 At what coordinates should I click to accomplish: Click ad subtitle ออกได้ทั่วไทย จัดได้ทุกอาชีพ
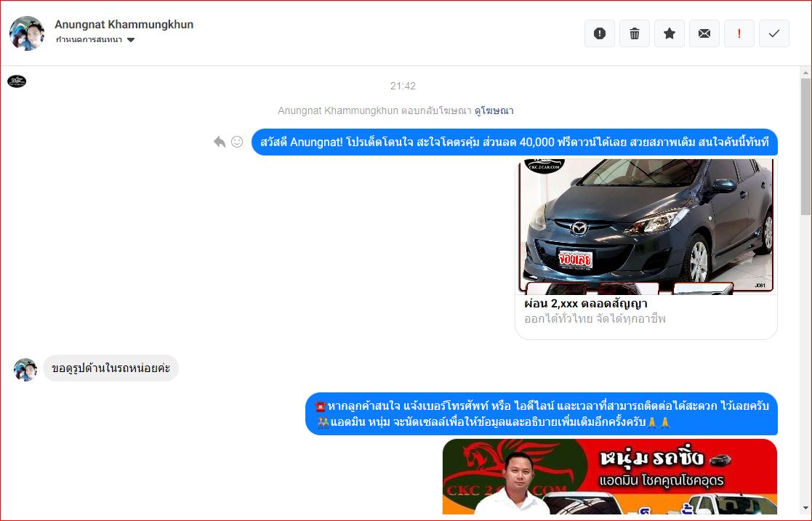pyautogui.click(x=595, y=319)
